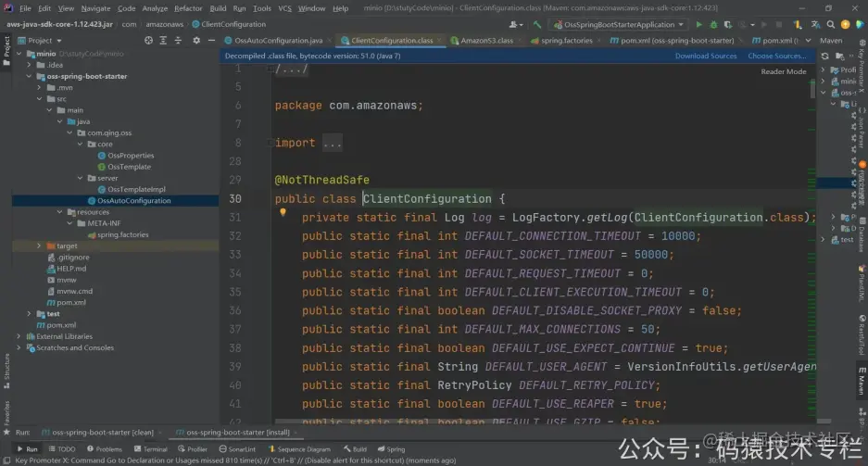Click amazonaws breadcrumb in navigation bar
This screenshot has height=466, width=868.
click(164, 24)
